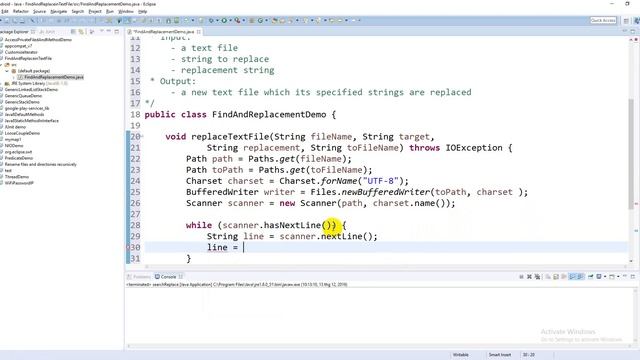Select FindAndReplacementDemo.java in Package Explorer
This screenshot has height=360, width=640.
coord(53,77)
